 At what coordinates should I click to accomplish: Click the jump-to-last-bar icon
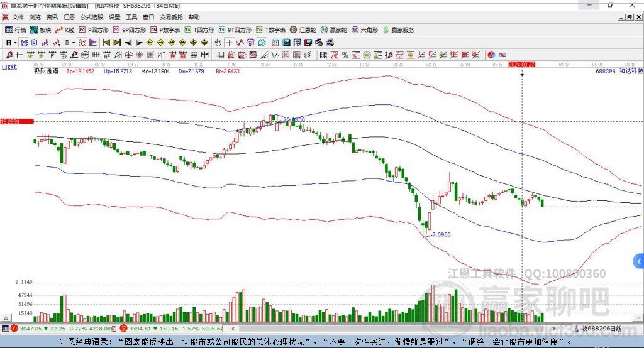tap(117, 43)
